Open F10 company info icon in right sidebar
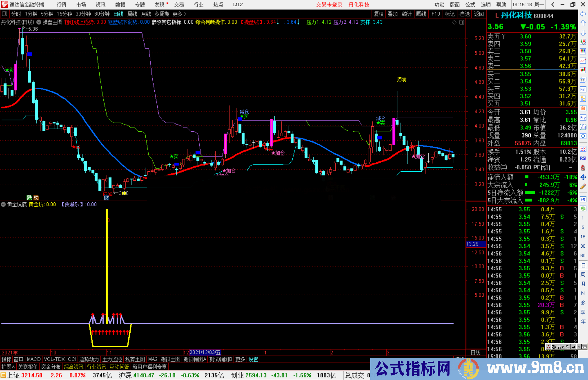This screenshot has width=588, height=380. 583,89
